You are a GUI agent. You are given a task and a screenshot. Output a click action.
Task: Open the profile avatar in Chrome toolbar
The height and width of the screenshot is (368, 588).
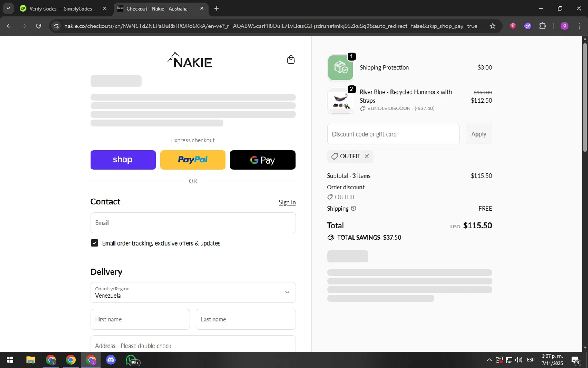(x=564, y=26)
